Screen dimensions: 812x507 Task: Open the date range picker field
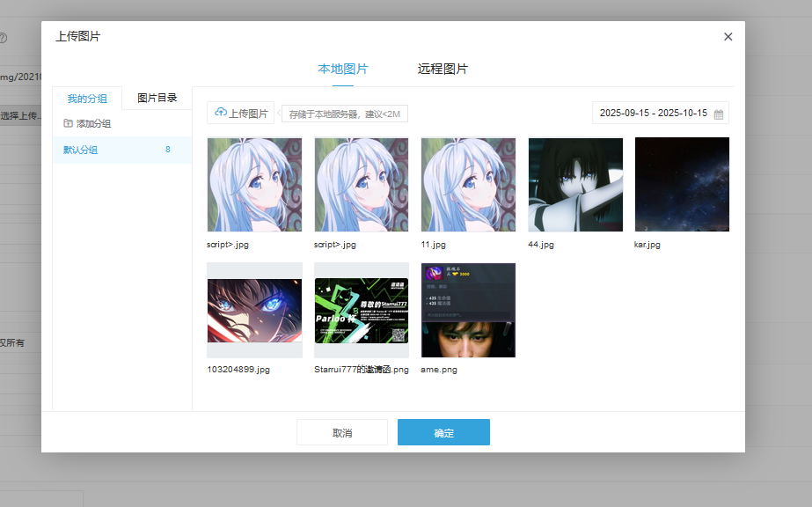coord(653,114)
